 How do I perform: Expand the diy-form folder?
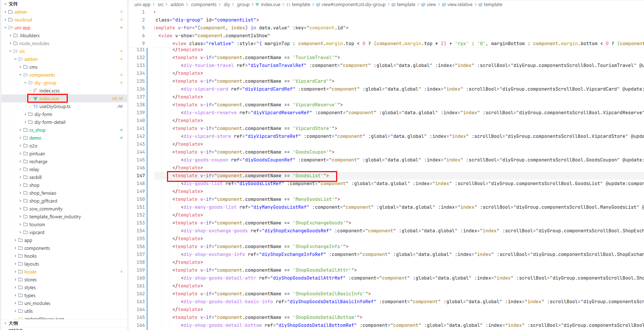click(x=25, y=115)
